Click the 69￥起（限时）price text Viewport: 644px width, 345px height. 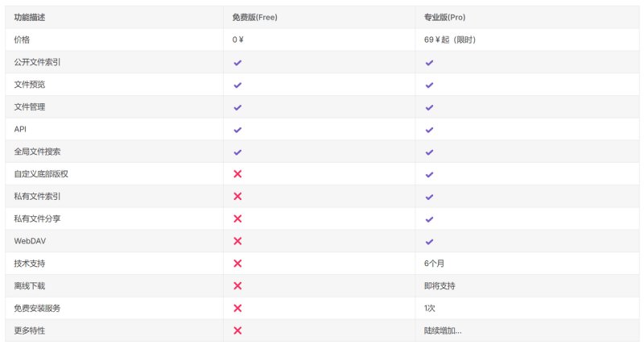tap(450, 39)
